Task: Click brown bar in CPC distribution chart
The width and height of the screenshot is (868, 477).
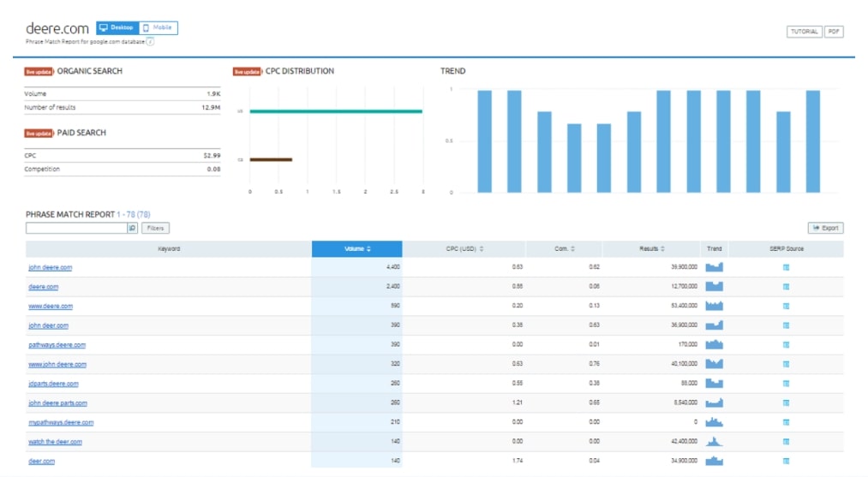Action: point(271,159)
